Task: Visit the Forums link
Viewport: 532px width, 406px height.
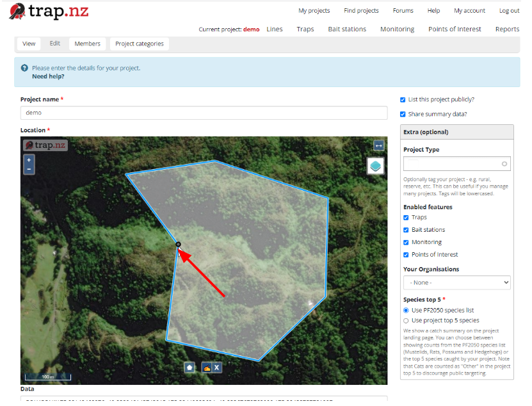Action: pyautogui.click(x=403, y=10)
